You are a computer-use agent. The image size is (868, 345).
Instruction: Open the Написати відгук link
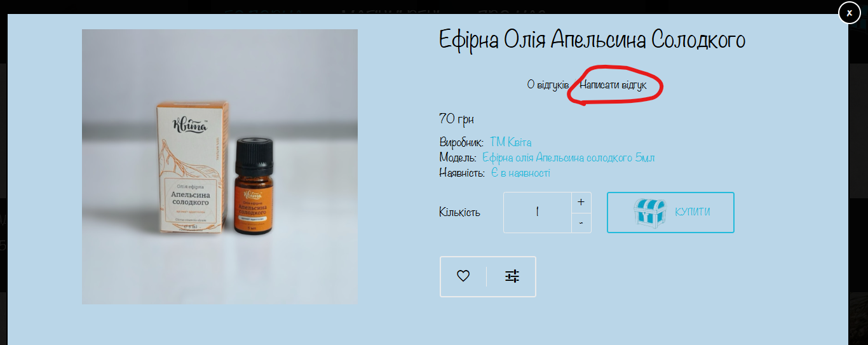[x=613, y=85]
